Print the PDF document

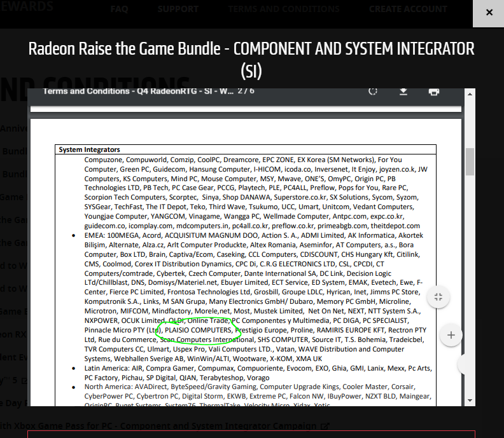point(433,92)
